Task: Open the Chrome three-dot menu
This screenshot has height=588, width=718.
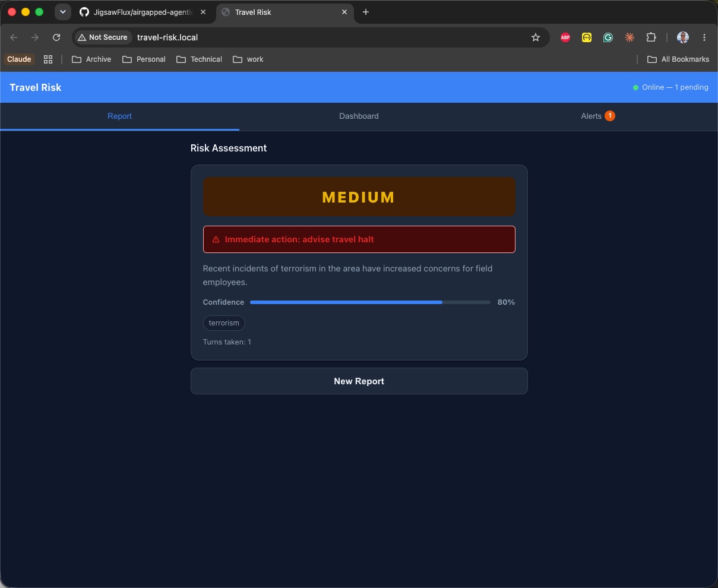Action: point(704,37)
